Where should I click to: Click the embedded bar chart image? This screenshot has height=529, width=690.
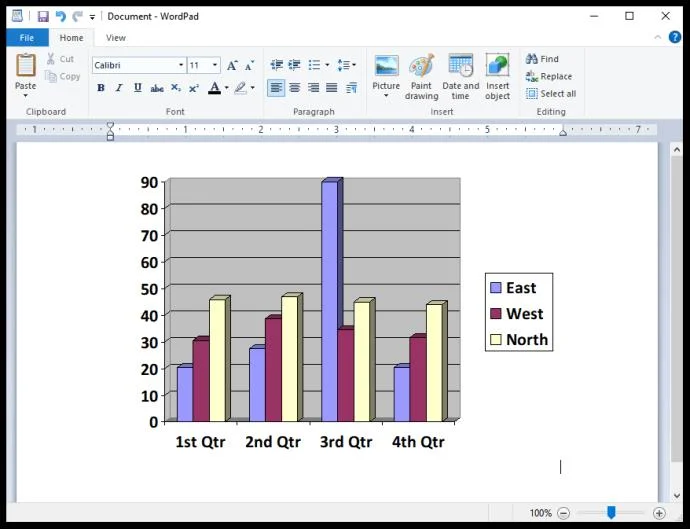[x=346, y=313]
